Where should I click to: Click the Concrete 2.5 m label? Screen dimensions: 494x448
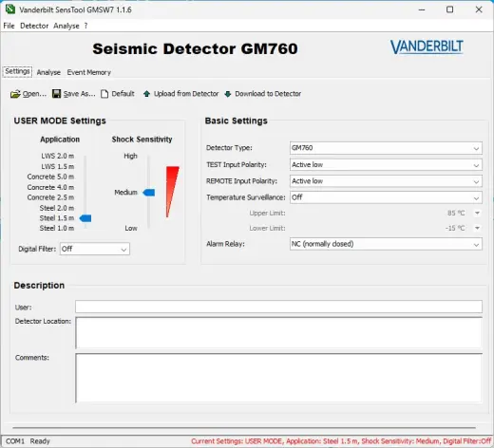click(50, 197)
